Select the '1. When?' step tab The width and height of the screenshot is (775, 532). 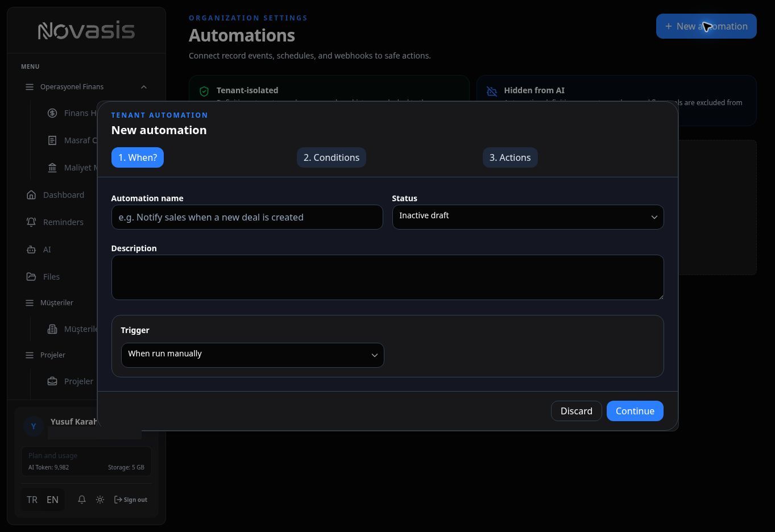(138, 157)
